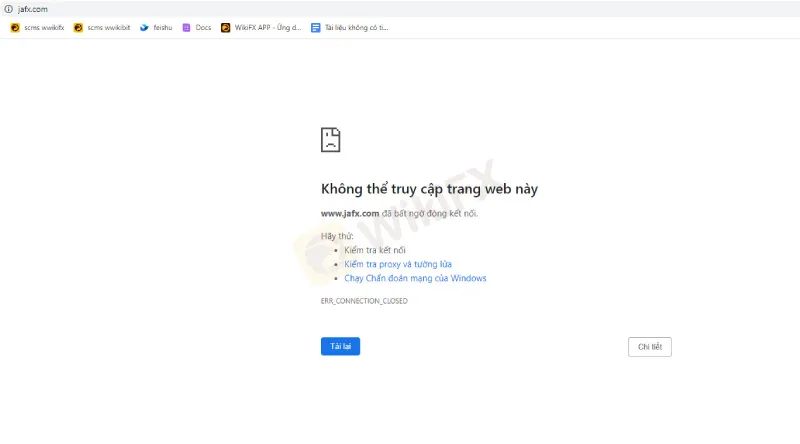Click the Kiểm tra proxy và tường lửa link
Viewport: 800px width, 444px height.
(x=398, y=264)
